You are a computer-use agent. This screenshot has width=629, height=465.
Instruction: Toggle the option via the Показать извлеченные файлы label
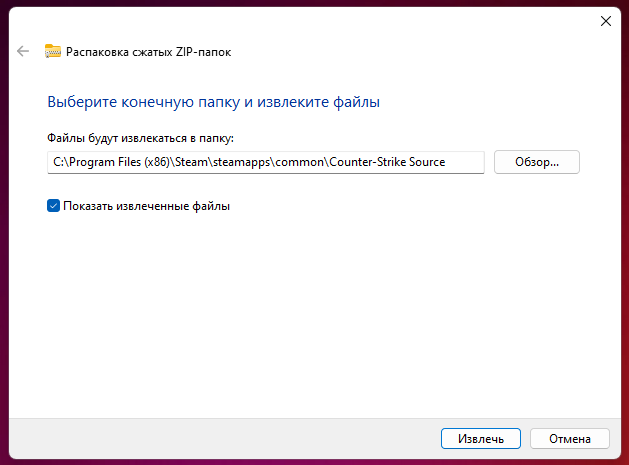[146, 206]
